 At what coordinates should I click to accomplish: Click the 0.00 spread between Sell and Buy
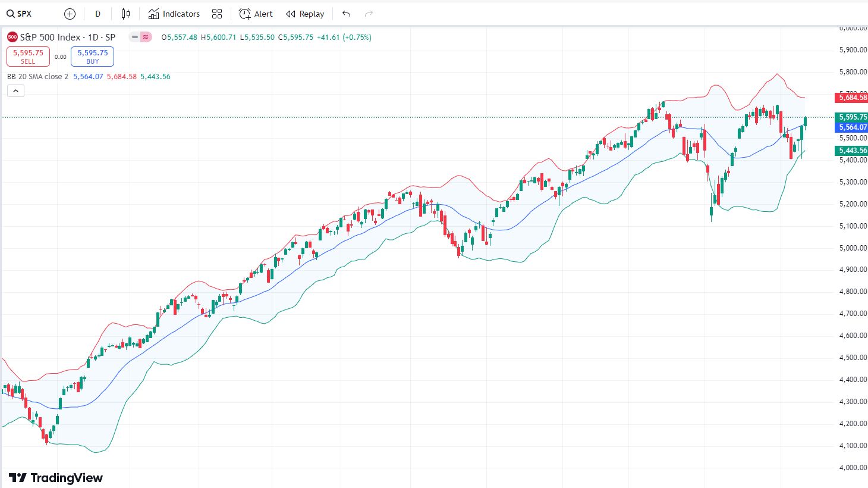point(61,57)
